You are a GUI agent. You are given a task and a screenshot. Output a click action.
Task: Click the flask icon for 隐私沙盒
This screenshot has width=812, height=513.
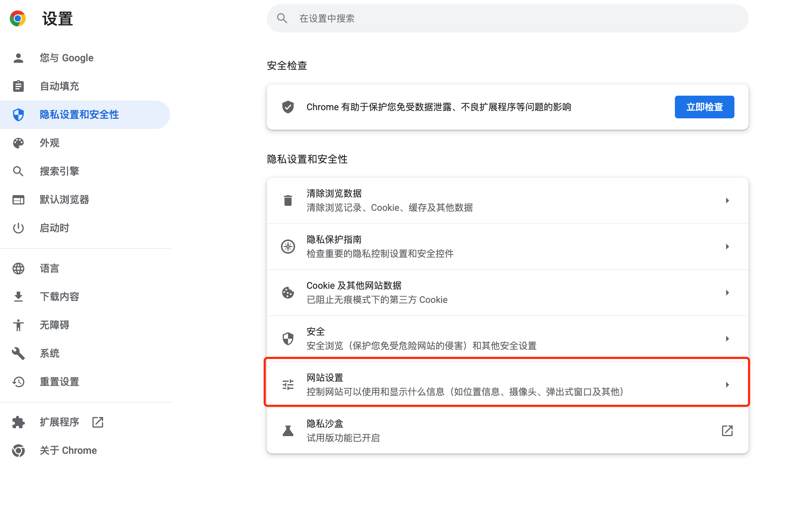pos(288,430)
